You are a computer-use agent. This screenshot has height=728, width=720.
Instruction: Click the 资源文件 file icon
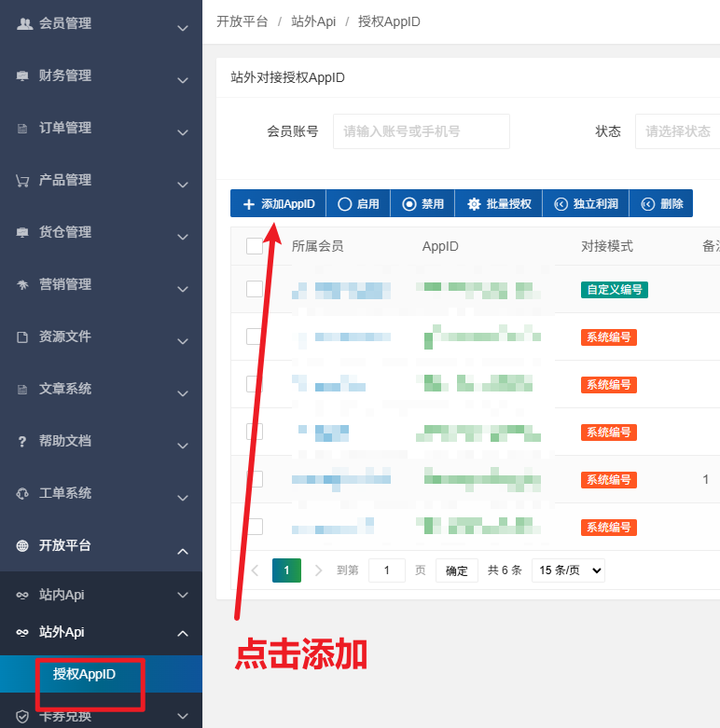pos(23,337)
